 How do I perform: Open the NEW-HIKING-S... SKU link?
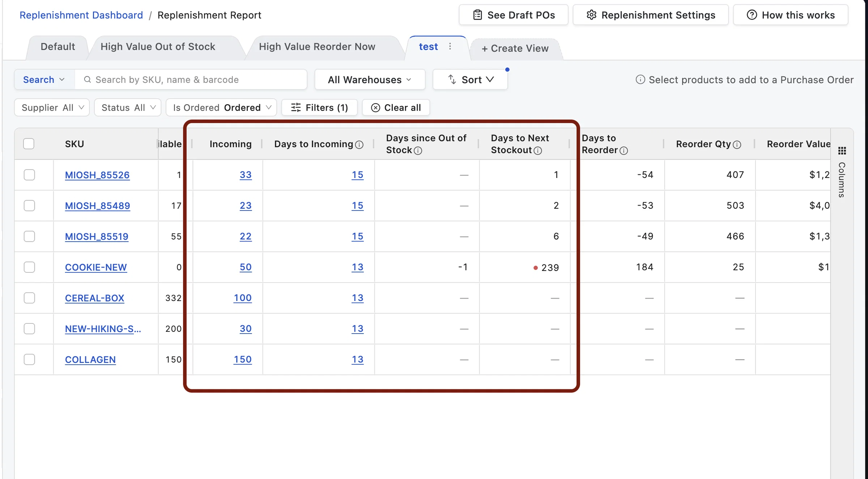(x=103, y=329)
